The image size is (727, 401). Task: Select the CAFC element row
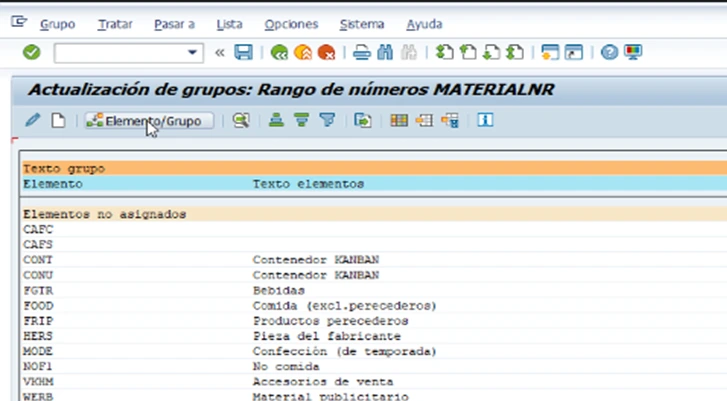[x=374, y=229]
